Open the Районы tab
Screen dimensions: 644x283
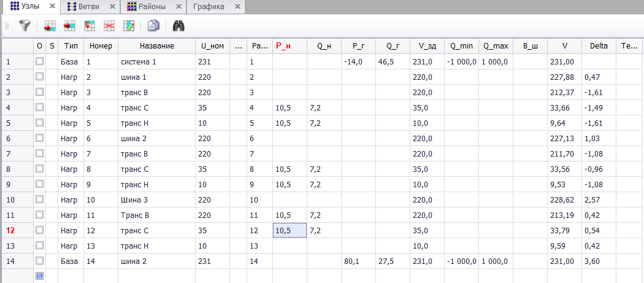[150, 7]
